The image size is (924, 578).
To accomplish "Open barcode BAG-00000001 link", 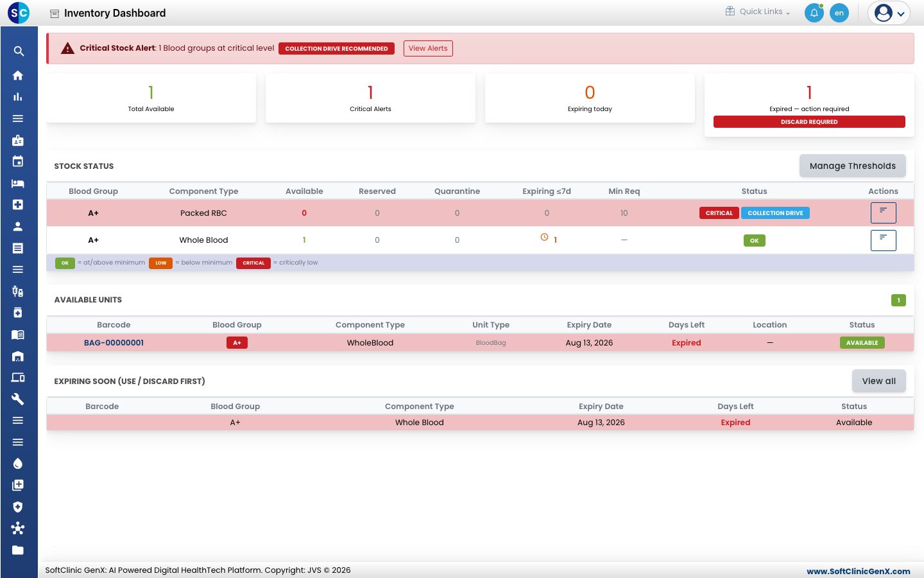I will (x=114, y=343).
